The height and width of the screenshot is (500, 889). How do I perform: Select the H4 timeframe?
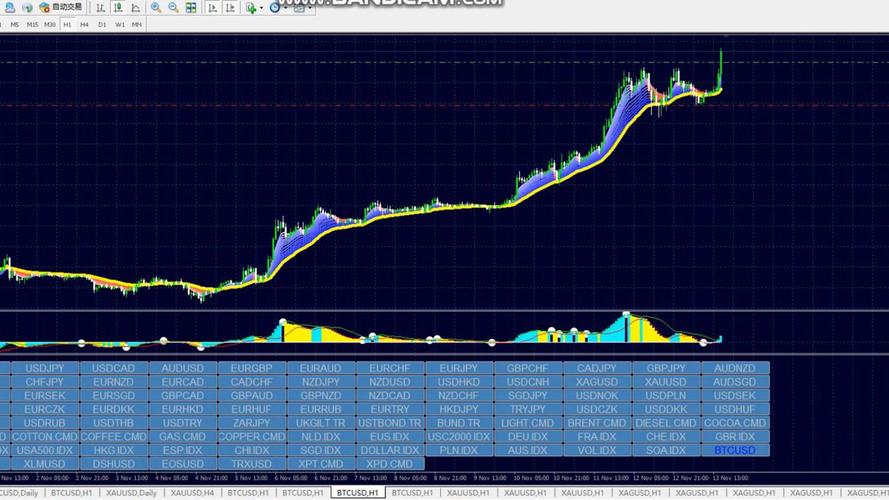pyautogui.click(x=84, y=24)
